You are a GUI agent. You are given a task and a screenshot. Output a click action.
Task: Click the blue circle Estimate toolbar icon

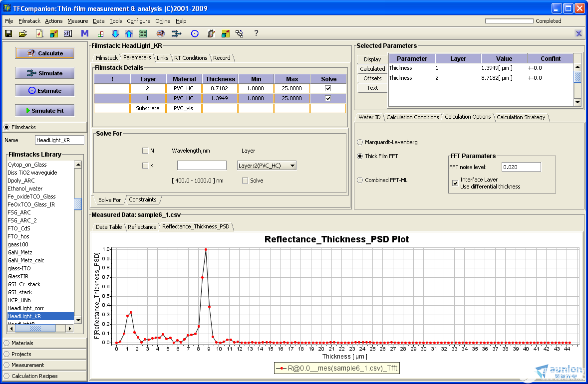195,33
